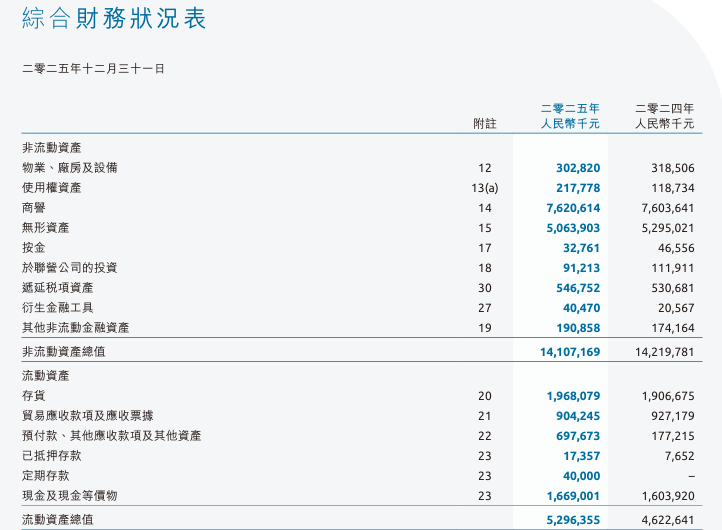This screenshot has height=530, width=722.
Task: Select the value 40,000
Action: [582, 476]
